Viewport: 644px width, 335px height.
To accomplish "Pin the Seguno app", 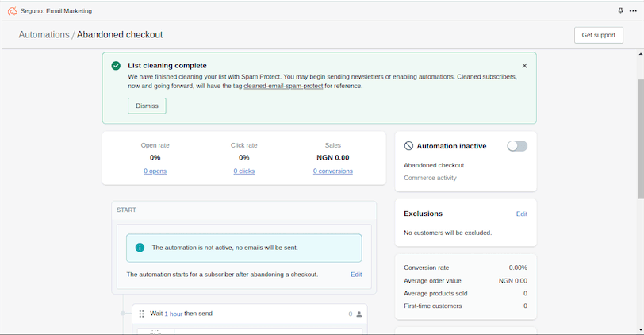I will (x=620, y=11).
